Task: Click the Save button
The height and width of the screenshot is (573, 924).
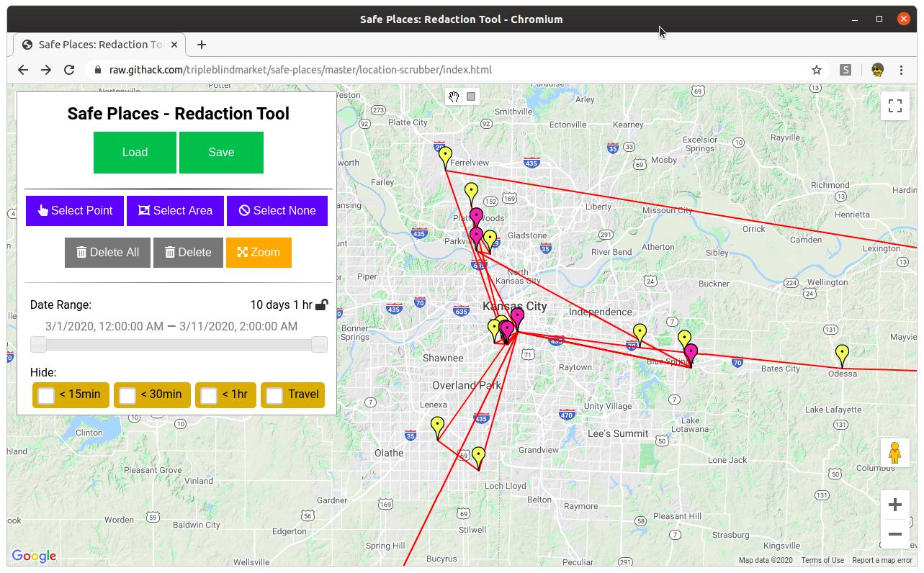Action: click(x=221, y=153)
